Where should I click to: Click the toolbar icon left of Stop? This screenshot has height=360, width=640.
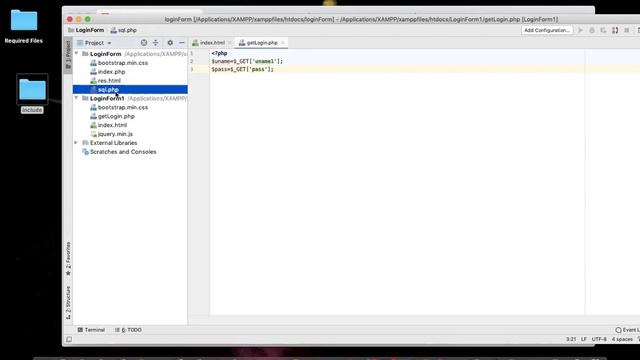pyautogui.click(x=615, y=30)
